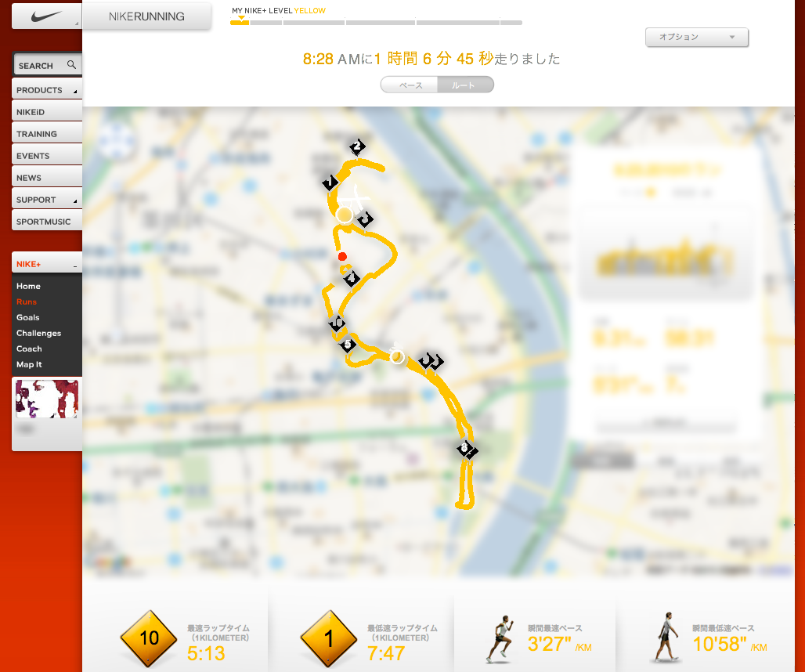Viewport: 805px width, 672px height.
Task: Select kilometer marker 4 on the route
Action: [x=352, y=279]
